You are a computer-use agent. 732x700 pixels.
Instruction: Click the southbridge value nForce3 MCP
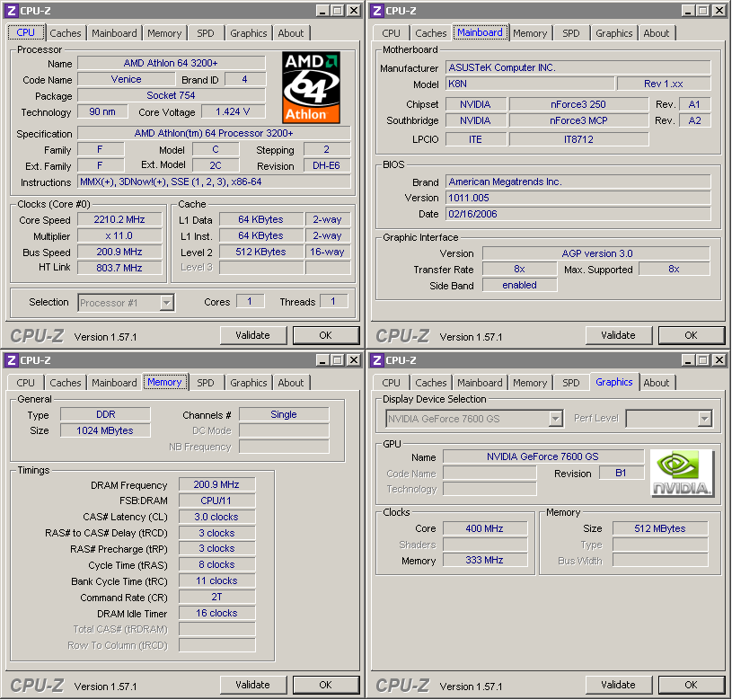point(578,120)
